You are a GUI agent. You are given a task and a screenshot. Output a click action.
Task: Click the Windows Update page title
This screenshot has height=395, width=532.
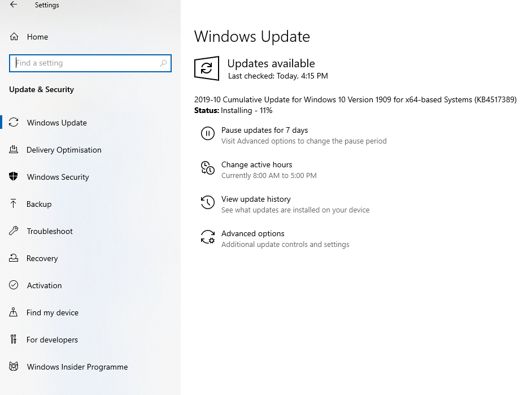click(x=252, y=37)
